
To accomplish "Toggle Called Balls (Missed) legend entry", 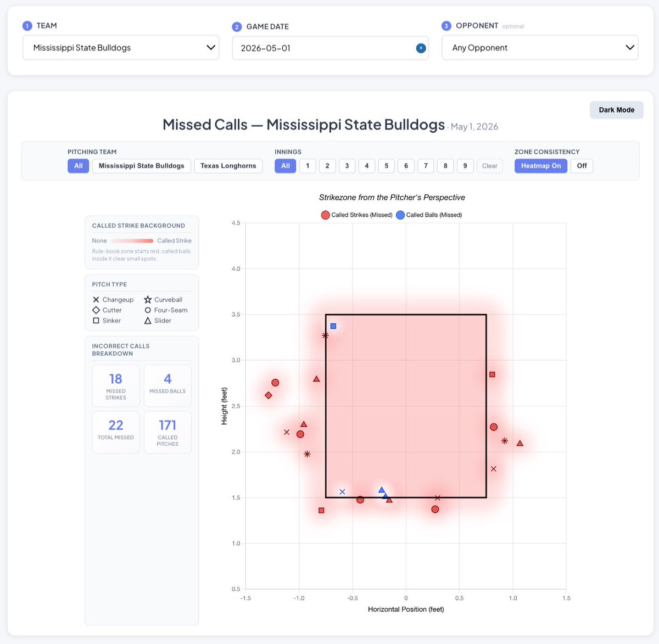I will 429,215.
